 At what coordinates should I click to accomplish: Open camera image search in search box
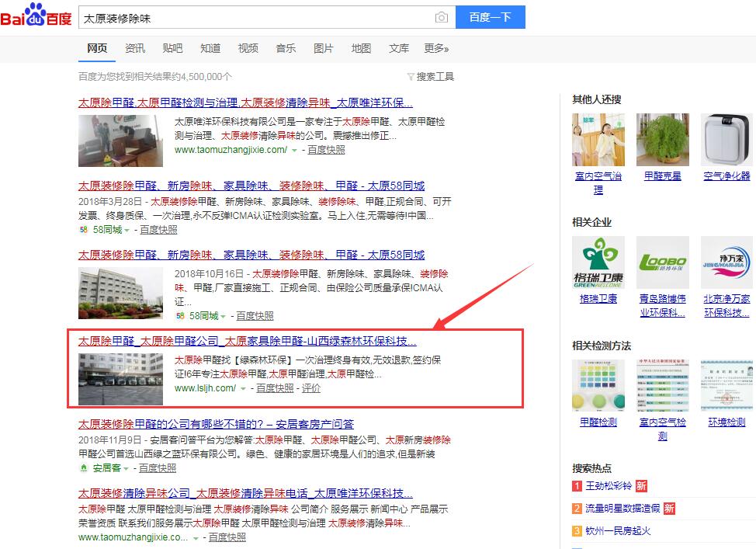click(x=441, y=18)
